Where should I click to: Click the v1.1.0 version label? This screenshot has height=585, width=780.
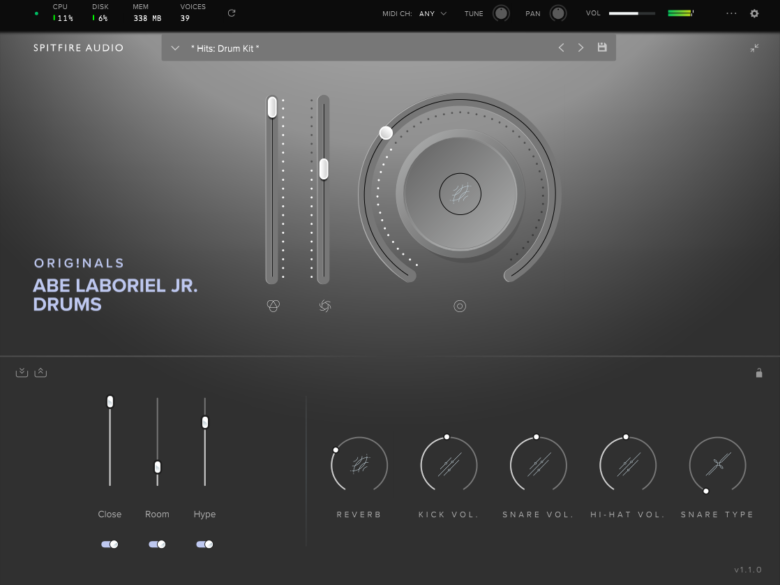point(748,570)
